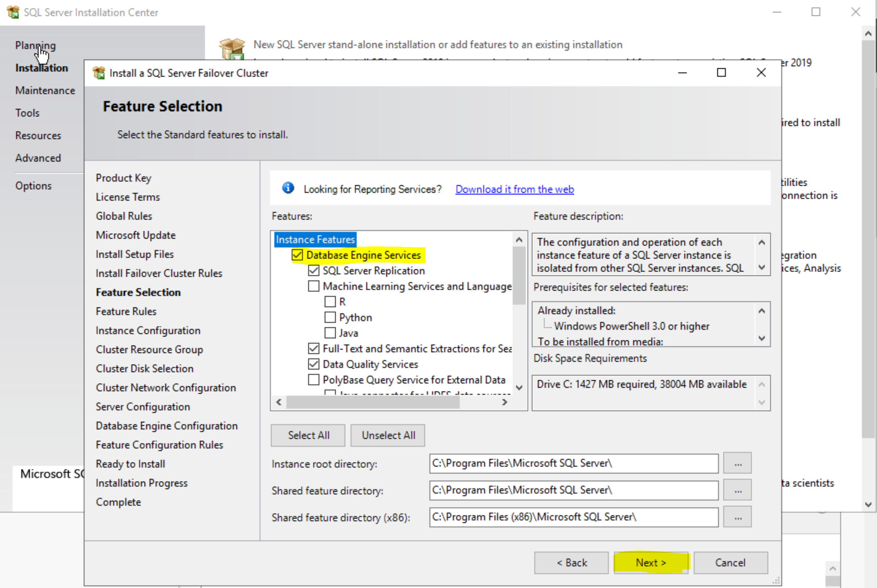Click the Ready to Install step
The image size is (877, 588).
coord(130,464)
